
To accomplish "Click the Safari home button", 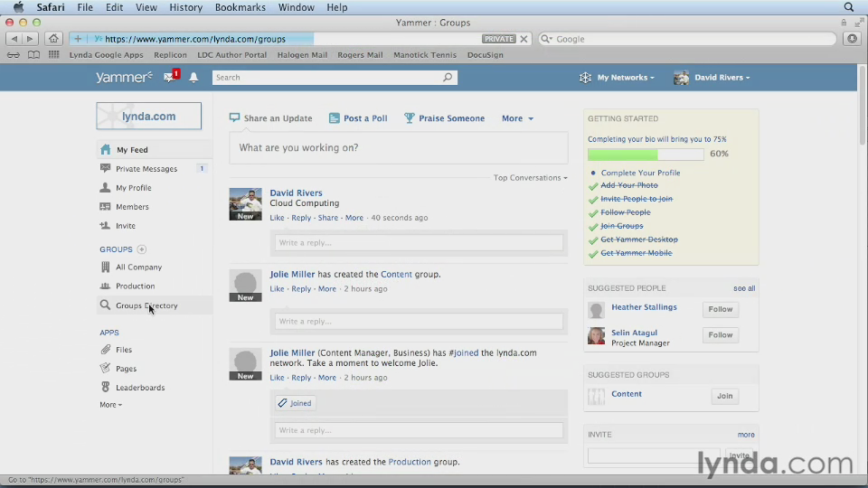I will pos(53,39).
